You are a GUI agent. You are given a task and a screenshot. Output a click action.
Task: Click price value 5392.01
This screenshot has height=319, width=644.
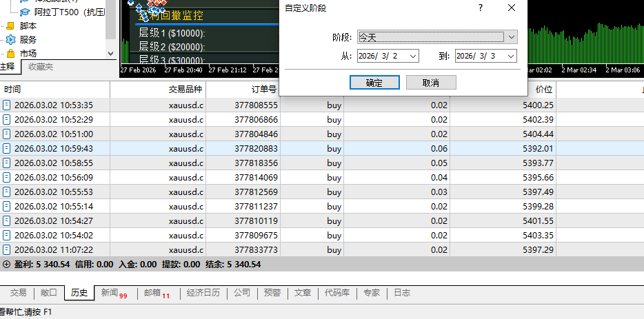[538, 149]
